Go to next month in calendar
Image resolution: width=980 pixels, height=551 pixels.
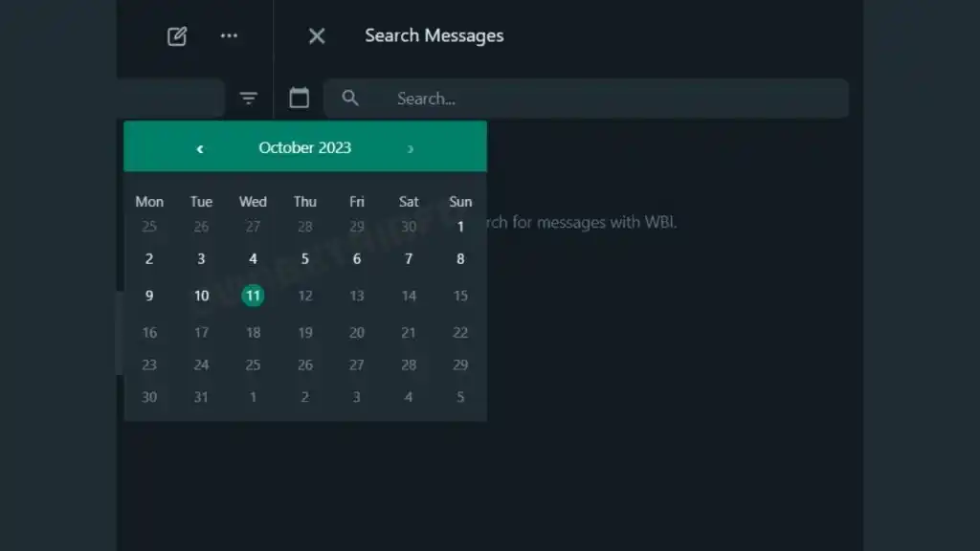coord(411,148)
